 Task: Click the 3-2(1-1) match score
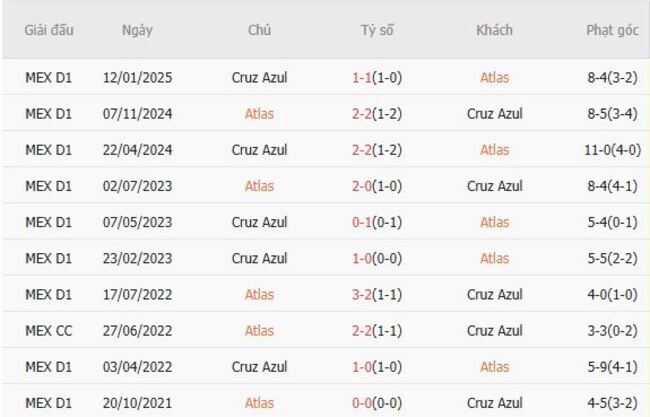pyautogui.click(x=377, y=294)
